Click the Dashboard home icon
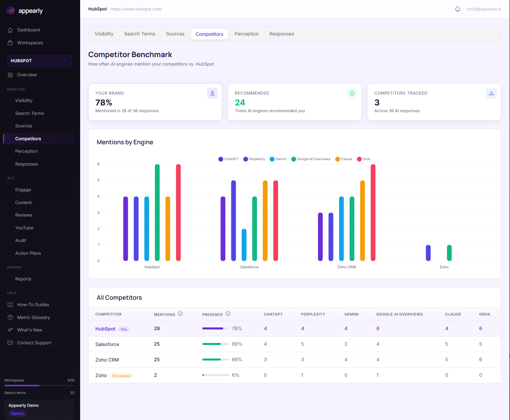 10,30
